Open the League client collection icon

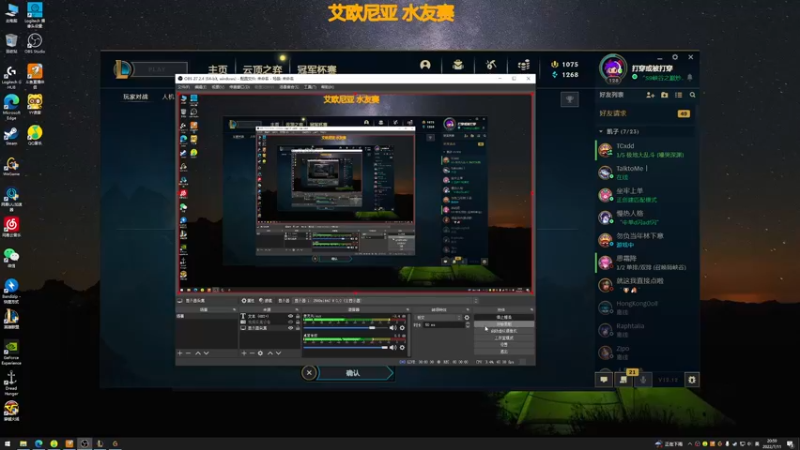(x=458, y=65)
